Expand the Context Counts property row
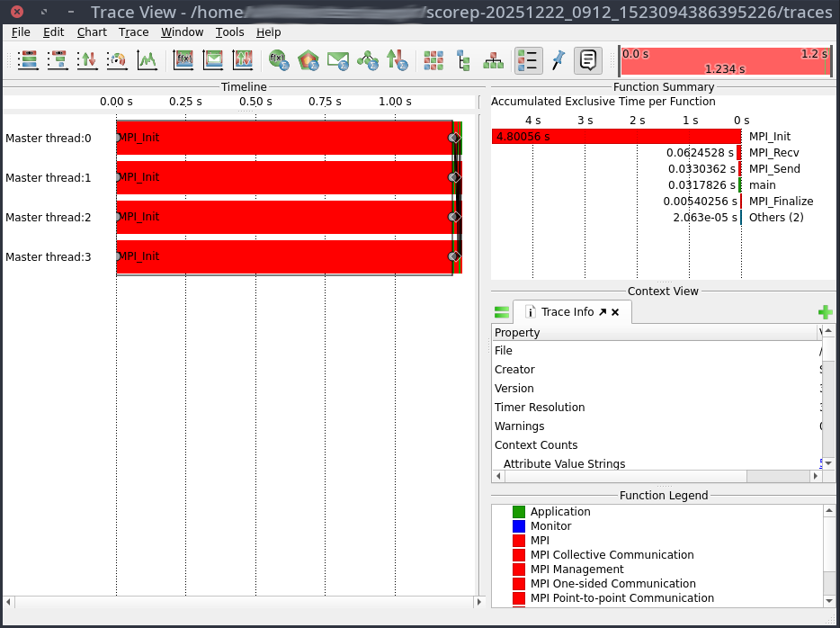 [x=536, y=445]
